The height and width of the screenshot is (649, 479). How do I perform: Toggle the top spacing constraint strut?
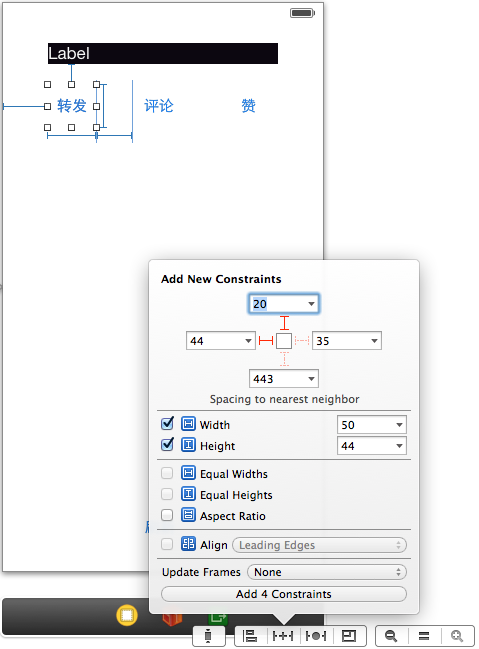tap(284, 323)
